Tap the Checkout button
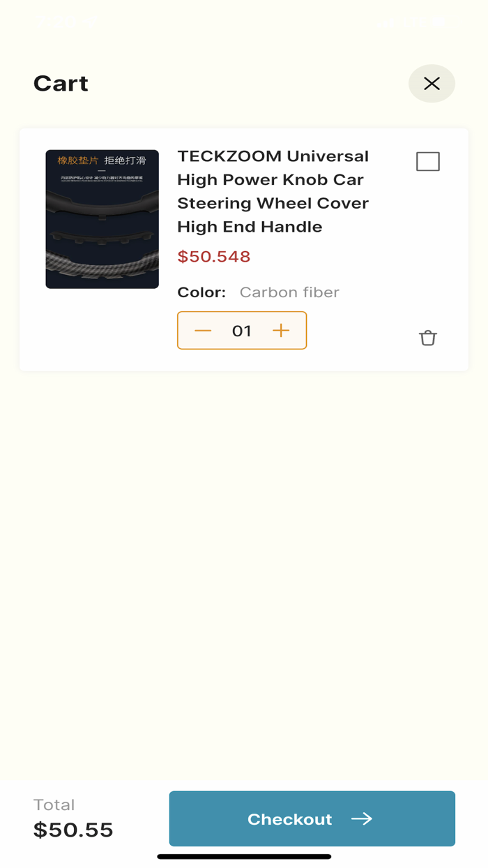Viewport: 488px width, 868px height. [x=312, y=818]
